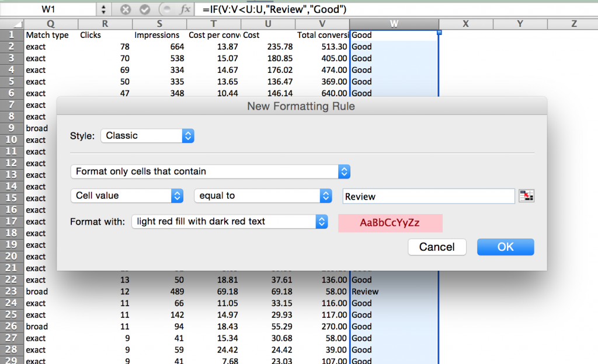The width and height of the screenshot is (598, 364).
Task: Click the 24.42 cost cell in column U
Action: point(268,350)
